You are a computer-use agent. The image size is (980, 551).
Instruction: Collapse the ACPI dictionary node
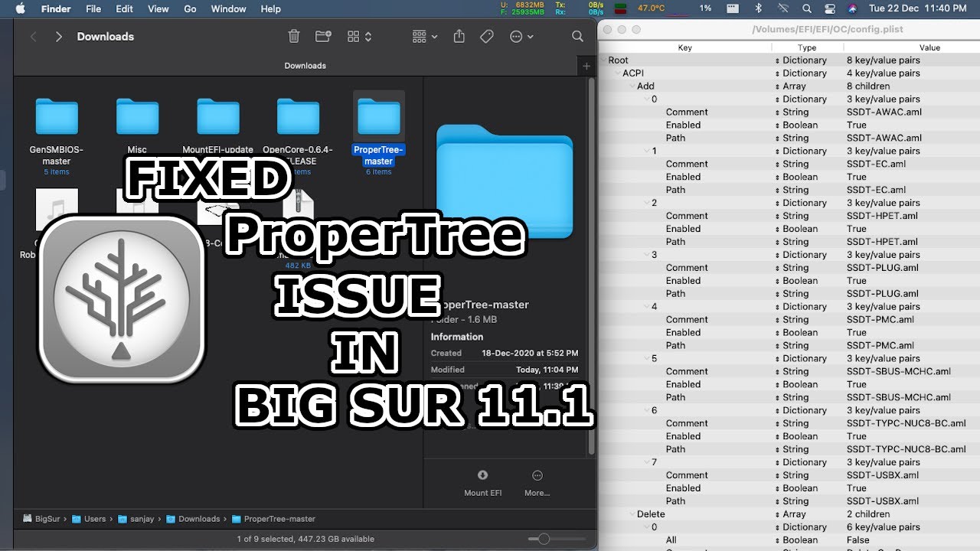(617, 73)
